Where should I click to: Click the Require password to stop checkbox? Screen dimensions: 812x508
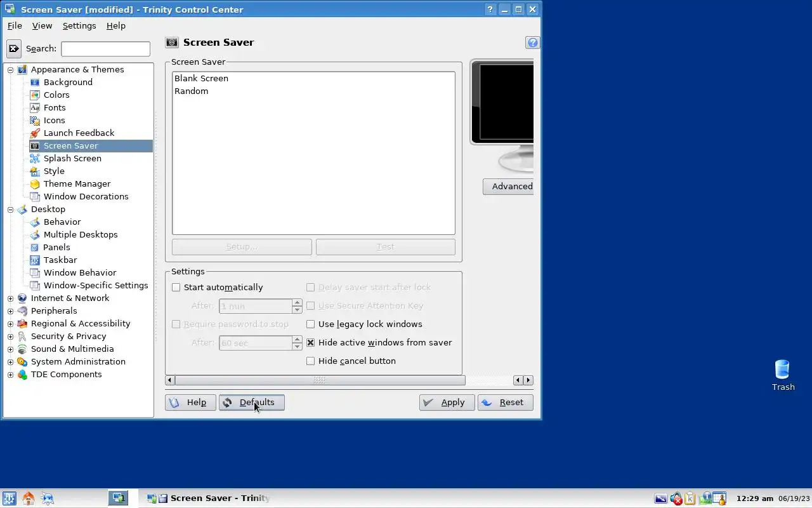[x=176, y=324]
